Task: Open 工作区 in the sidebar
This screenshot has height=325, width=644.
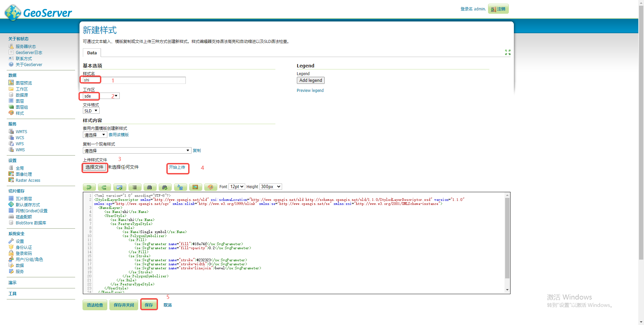Action: pyautogui.click(x=22, y=89)
